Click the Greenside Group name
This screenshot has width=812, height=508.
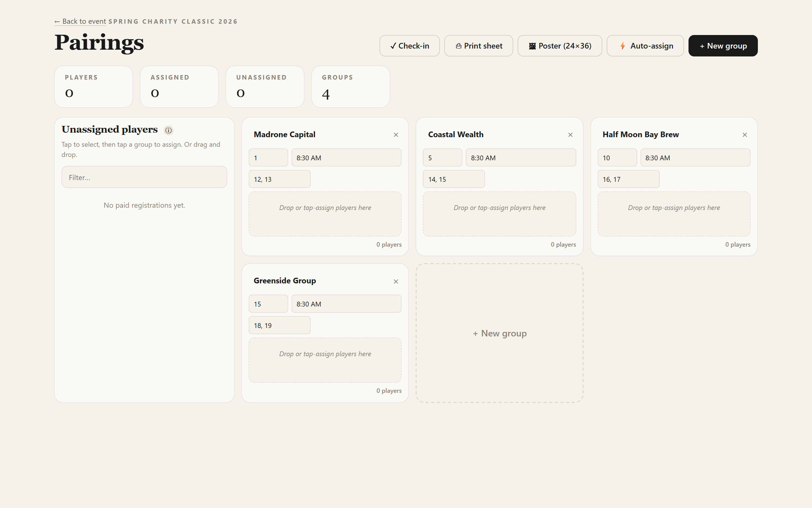[285, 281]
